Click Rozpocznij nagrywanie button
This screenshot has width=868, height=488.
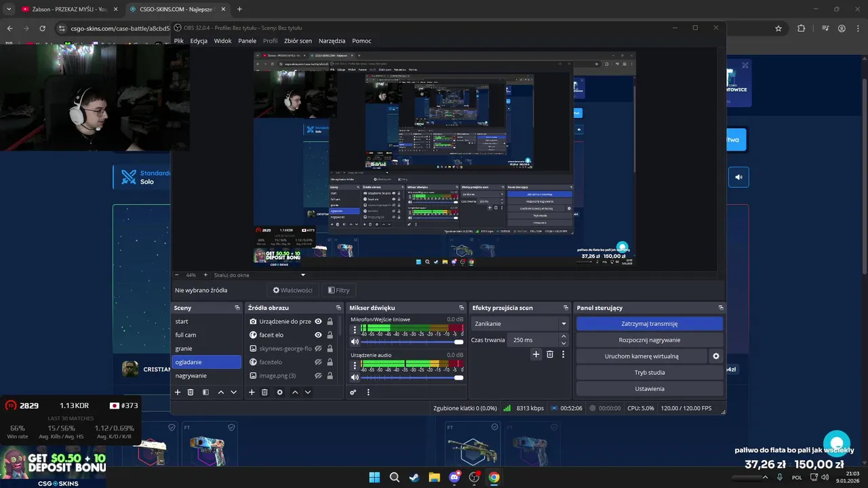[x=650, y=340]
